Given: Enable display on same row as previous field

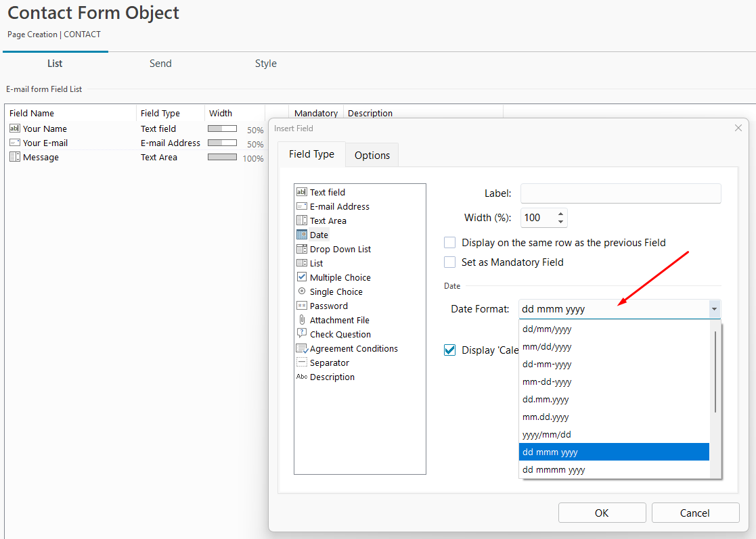Looking at the screenshot, I should tap(450, 242).
